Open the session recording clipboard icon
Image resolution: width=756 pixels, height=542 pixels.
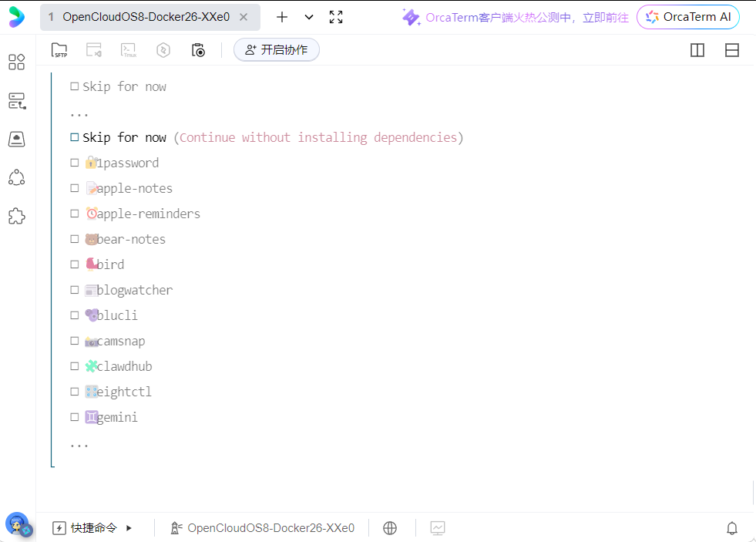pos(198,50)
